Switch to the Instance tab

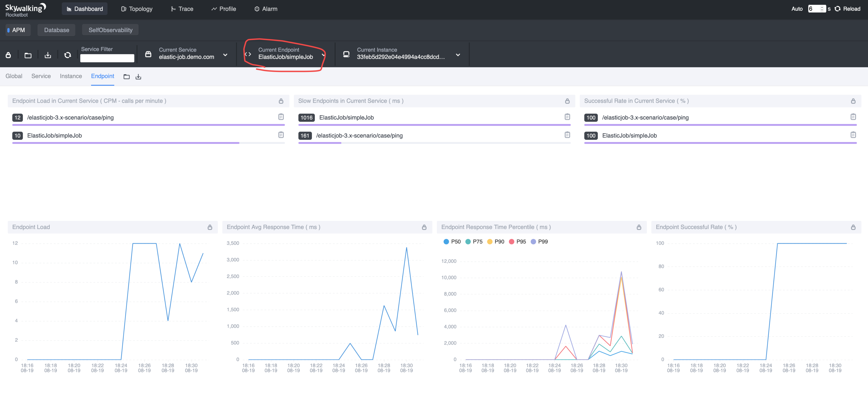click(x=71, y=76)
